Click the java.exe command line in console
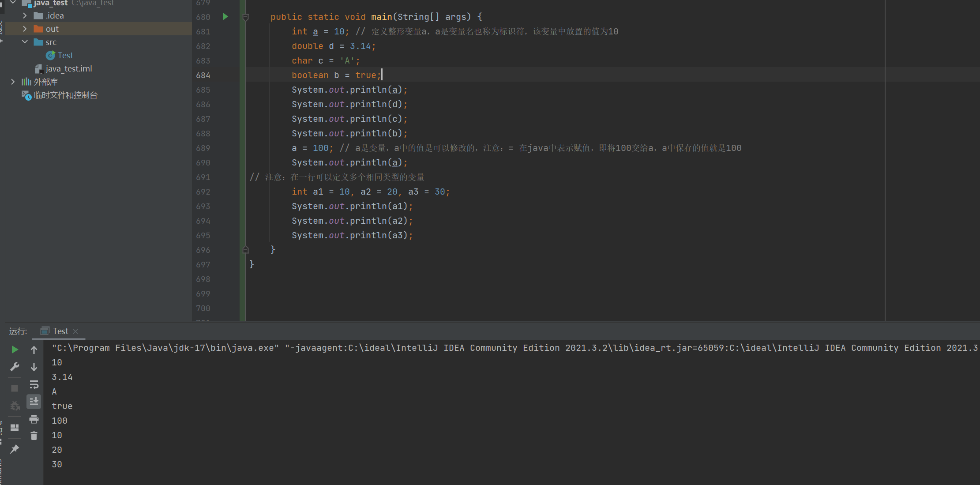The image size is (980, 485). (514, 348)
